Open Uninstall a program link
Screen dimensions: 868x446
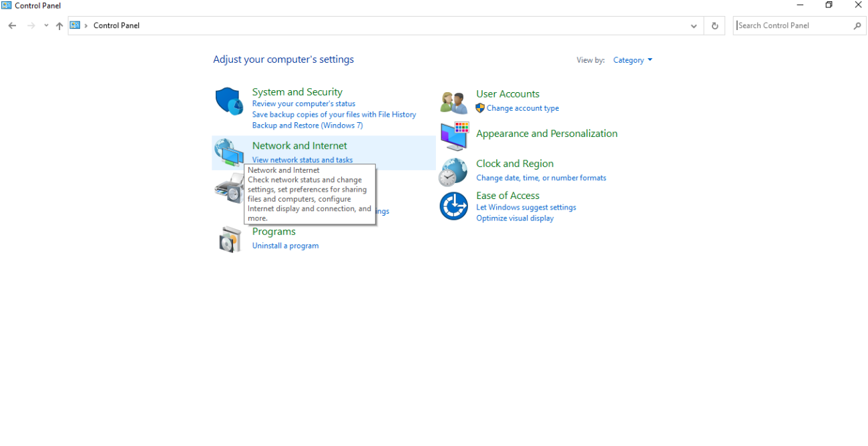[285, 246]
